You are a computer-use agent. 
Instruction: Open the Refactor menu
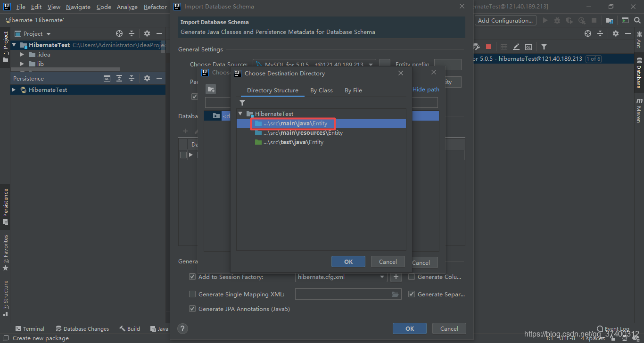tap(155, 7)
